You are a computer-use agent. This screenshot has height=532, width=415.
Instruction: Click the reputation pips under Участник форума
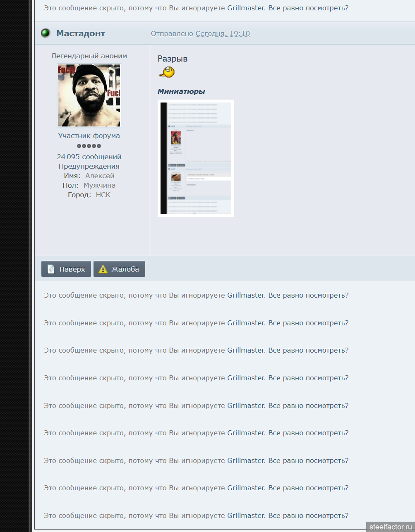89,146
